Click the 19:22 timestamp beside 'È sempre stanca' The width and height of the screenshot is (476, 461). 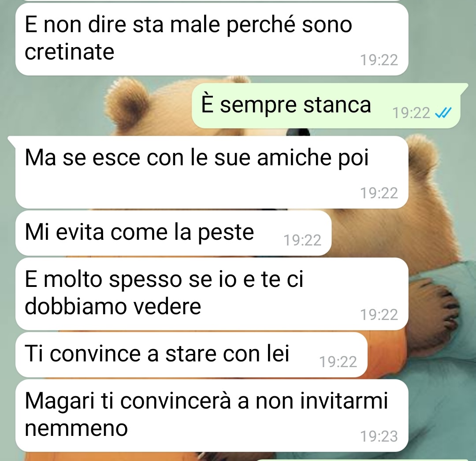pyautogui.click(x=411, y=113)
